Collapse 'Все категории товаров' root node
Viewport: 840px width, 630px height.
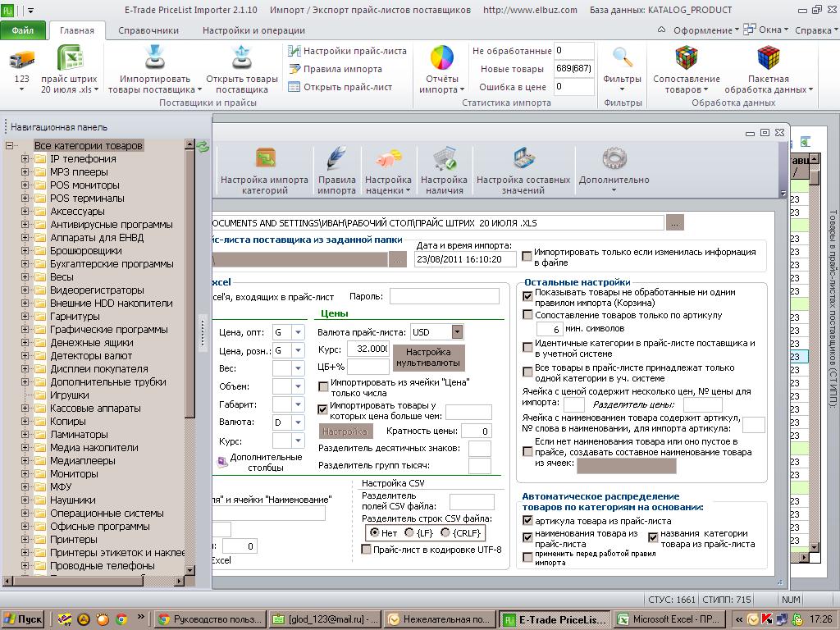point(9,146)
